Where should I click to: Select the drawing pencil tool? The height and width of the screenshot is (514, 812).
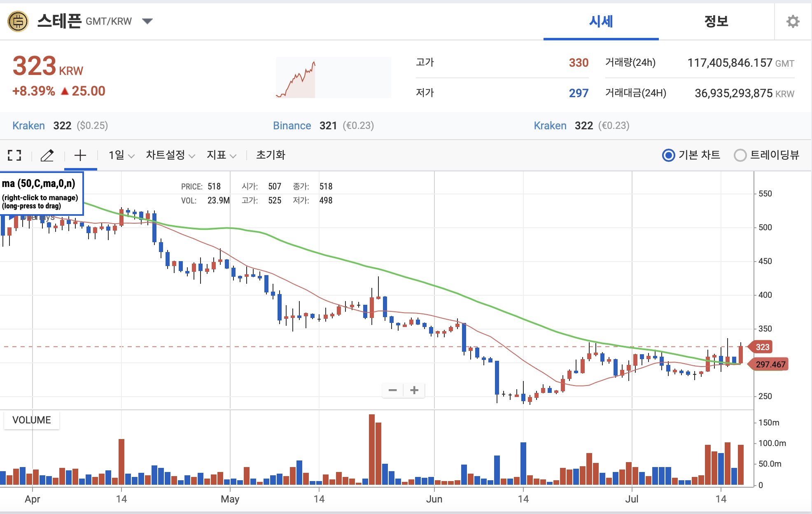(x=48, y=156)
